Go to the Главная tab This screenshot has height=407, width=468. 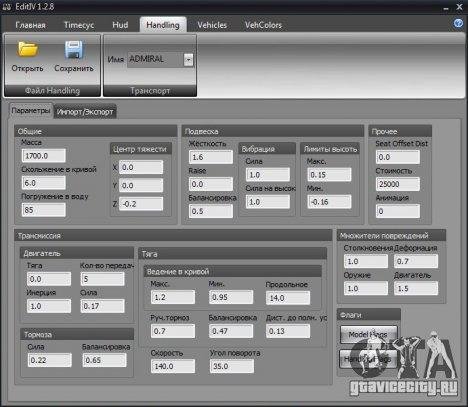pyautogui.click(x=30, y=25)
